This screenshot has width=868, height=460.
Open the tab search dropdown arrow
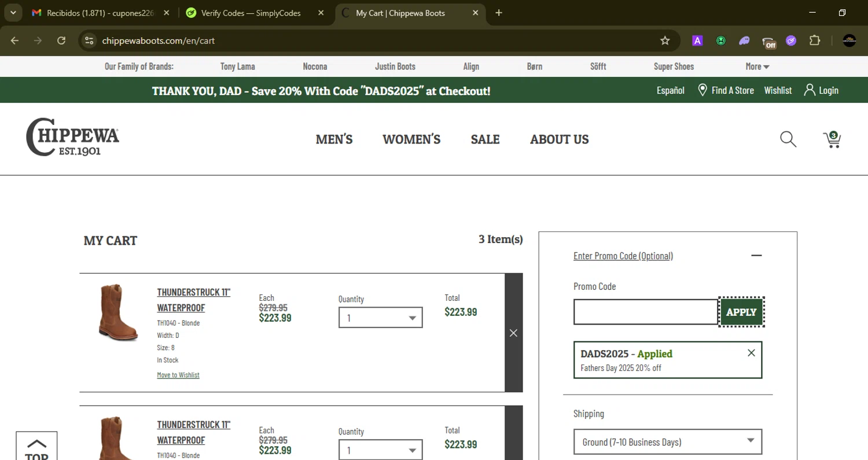(x=13, y=13)
